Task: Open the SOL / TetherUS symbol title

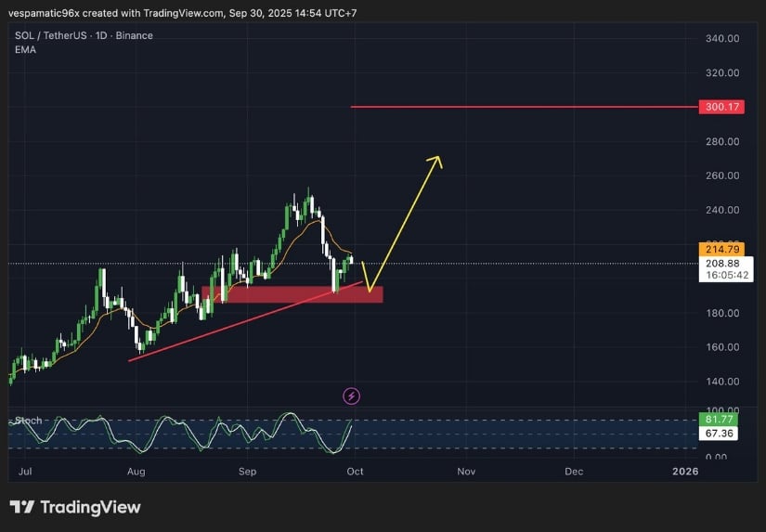Action: tap(84, 36)
